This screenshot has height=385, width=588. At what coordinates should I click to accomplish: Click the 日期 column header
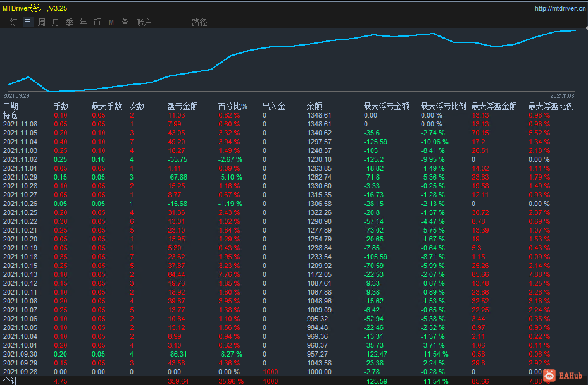11,106
